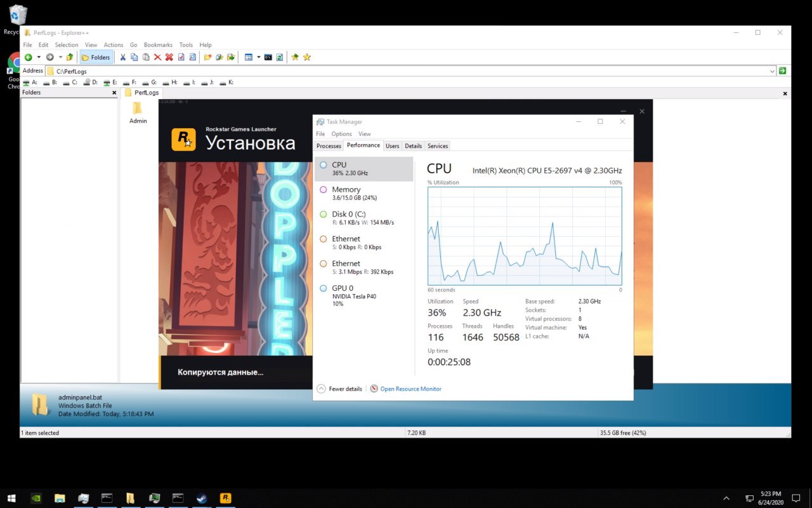Click the green Refresh icon
This screenshot has height=508, width=812.
point(280,57)
